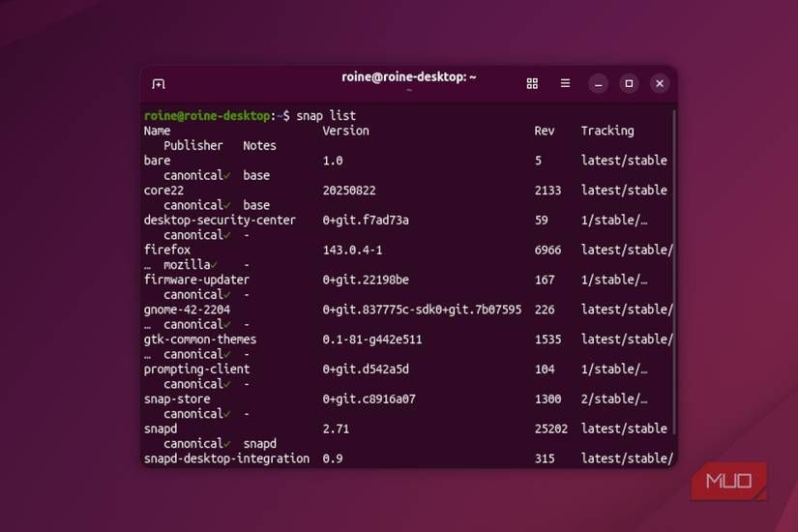Click the prompting-client package name
Screen dimensions: 798x532
[196, 369]
